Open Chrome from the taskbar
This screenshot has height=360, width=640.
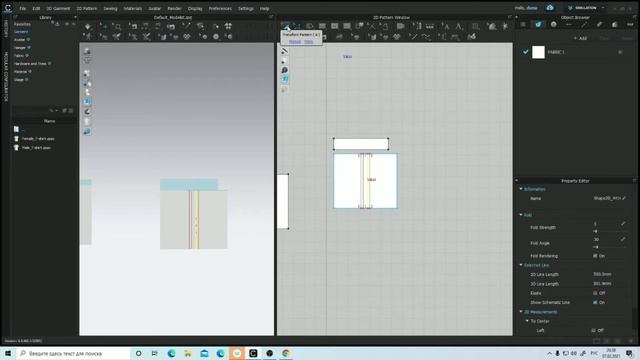286,353
